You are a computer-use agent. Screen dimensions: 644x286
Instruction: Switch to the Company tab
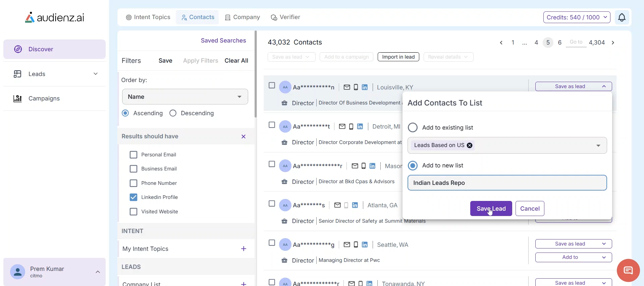coord(243,17)
